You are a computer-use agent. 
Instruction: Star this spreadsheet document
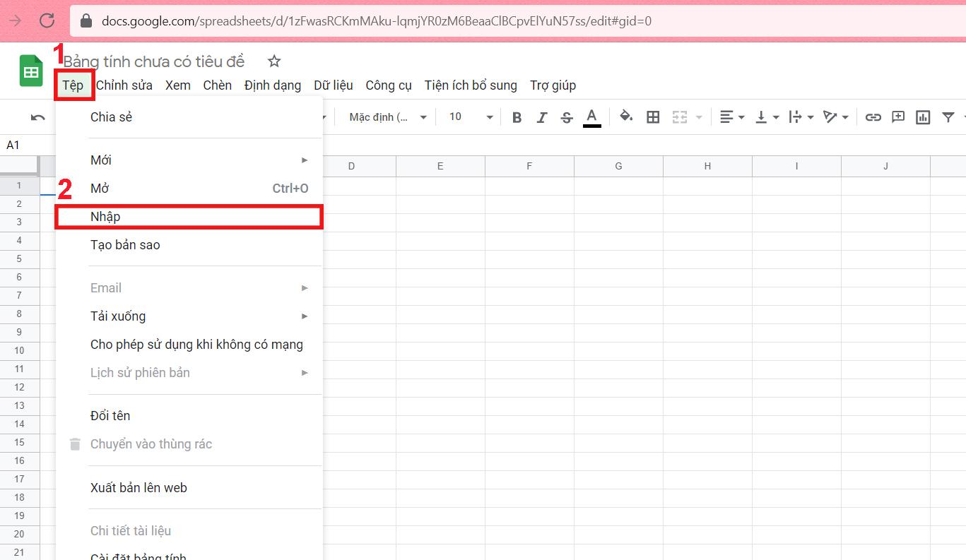click(274, 61)
